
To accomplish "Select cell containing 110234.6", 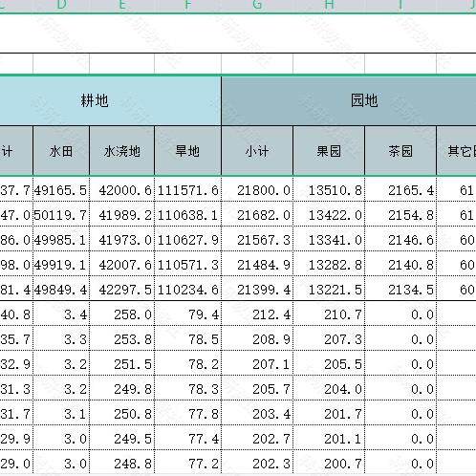I will [x=187, y=289].
